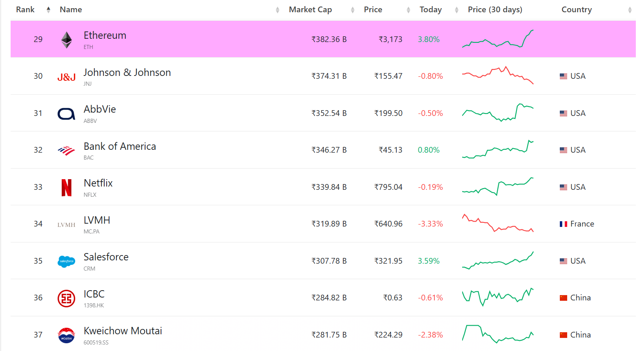Click Ethereum market cap ₹382.36 B

click(x=329, y=39)
